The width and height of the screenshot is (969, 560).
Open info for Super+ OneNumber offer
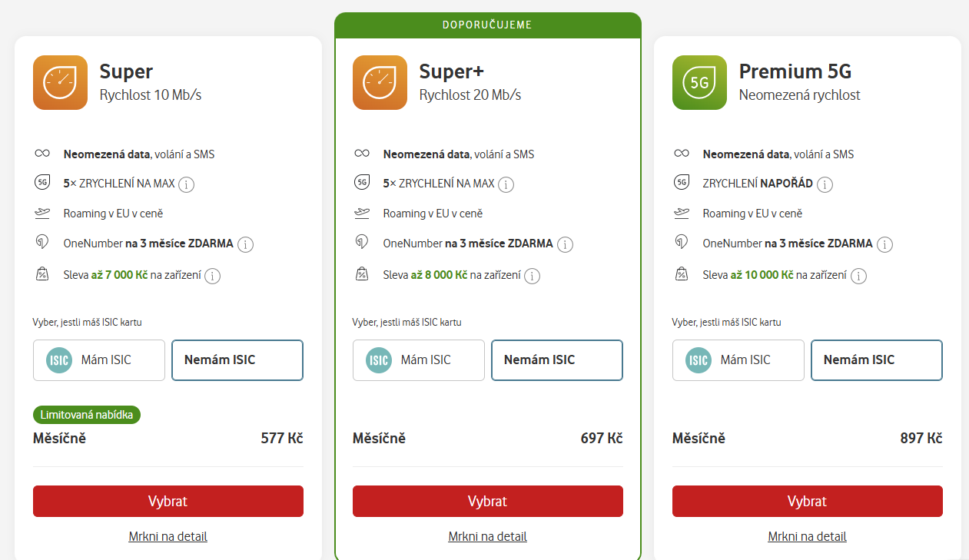(565, 244)
